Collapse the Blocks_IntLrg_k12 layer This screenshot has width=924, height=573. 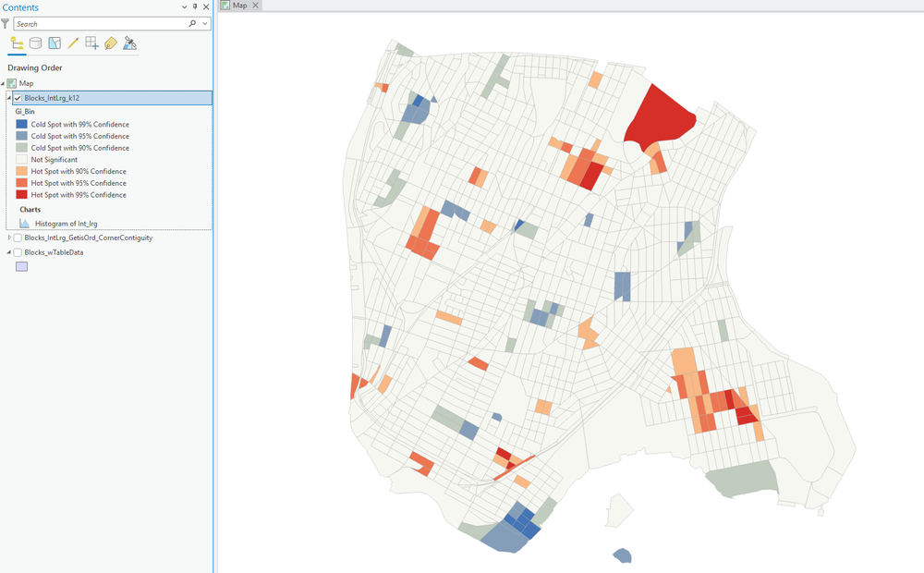[6, 97]
